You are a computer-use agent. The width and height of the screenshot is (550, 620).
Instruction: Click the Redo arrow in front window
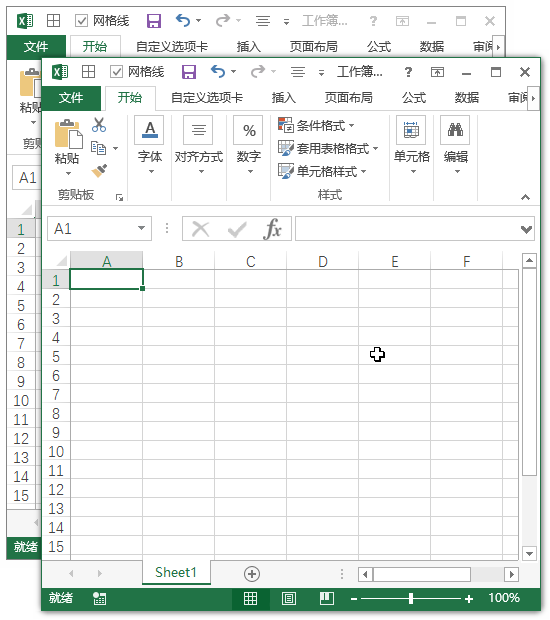point(258,71)
